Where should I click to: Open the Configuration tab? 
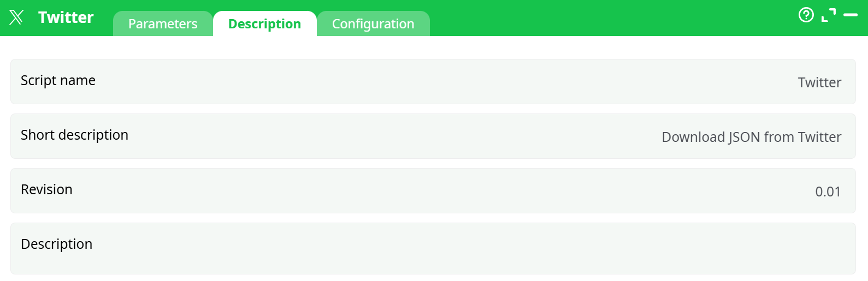pyautogui.click(x=373, y=24)
